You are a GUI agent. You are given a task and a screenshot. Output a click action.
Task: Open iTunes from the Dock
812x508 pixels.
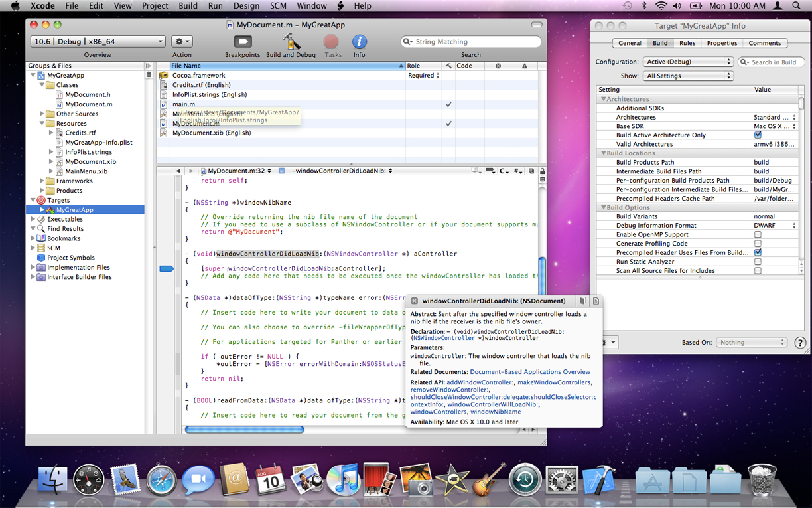pos(343,479)
